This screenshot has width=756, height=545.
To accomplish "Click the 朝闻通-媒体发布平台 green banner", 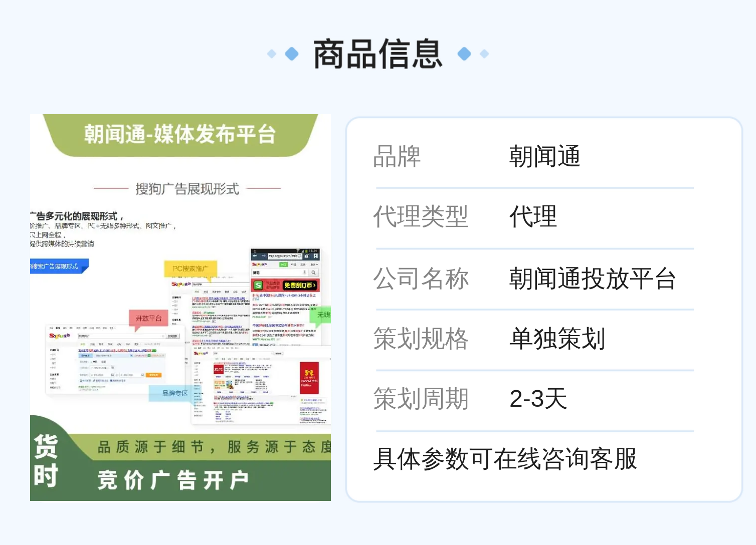I will point(180,135).
